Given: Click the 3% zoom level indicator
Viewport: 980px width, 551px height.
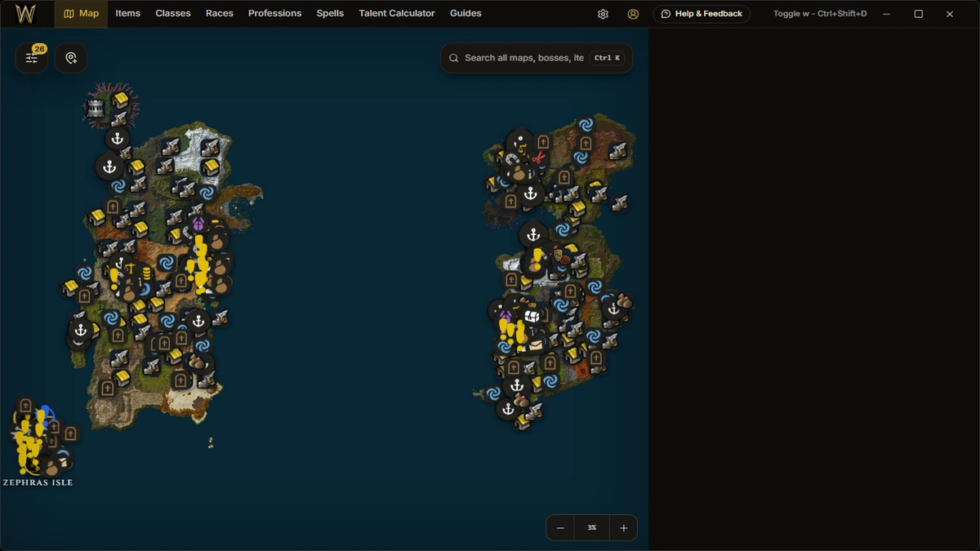Looking at the screenshot, I should click(x=592, y=528).
